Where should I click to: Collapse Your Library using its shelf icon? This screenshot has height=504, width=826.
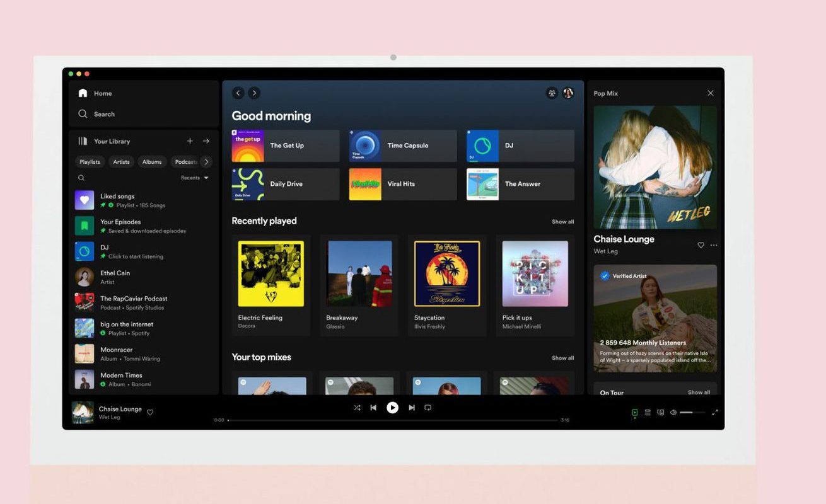tap(83, 141)
